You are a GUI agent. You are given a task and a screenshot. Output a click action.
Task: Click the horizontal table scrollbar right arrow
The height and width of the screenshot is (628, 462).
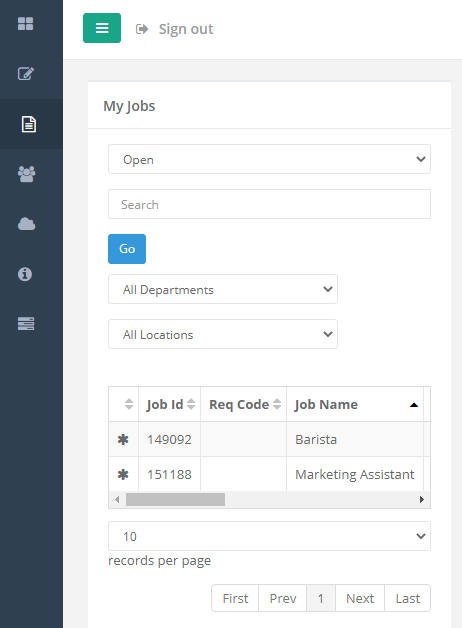(422, 499)
